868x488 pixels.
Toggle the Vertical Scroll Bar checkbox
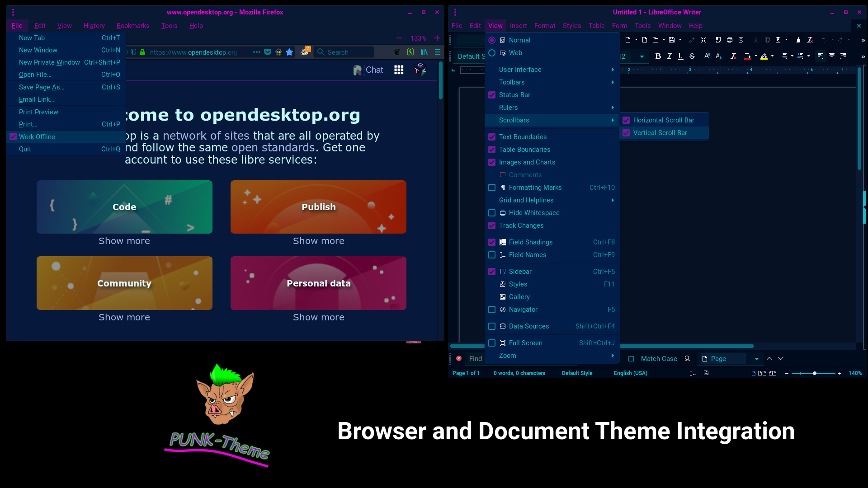626,133
